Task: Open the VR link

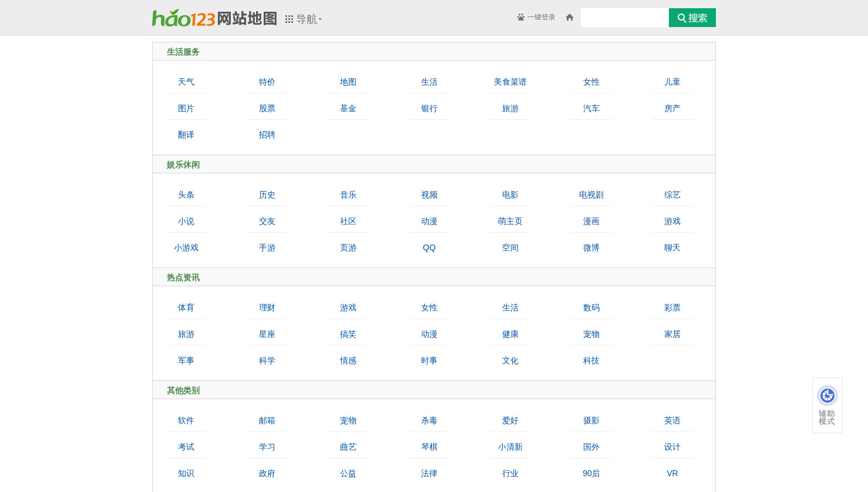Action: coord(672,473)
